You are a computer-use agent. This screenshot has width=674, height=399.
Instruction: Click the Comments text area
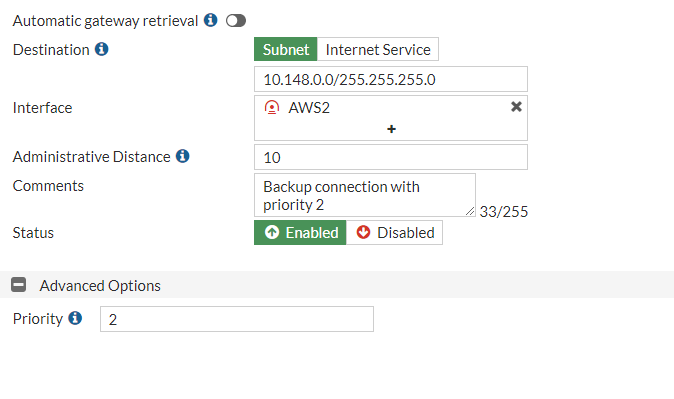pyautogui.click(x=365, y=195)
